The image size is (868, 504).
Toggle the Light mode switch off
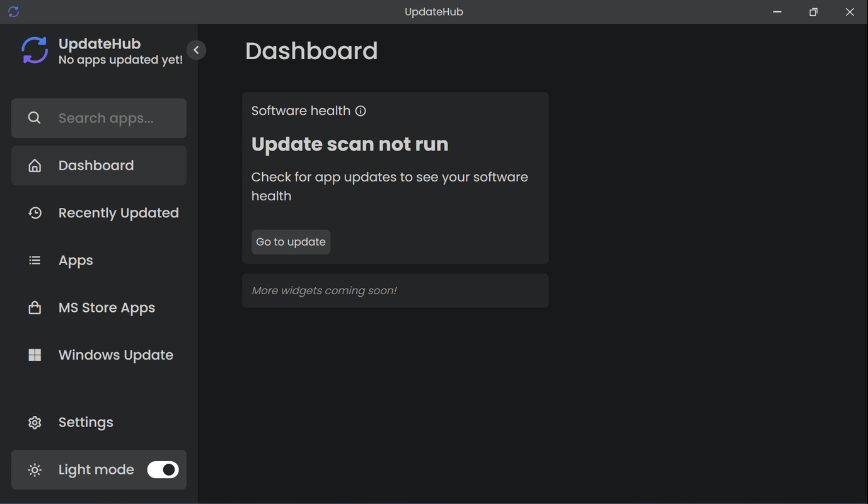click(163, 469)
